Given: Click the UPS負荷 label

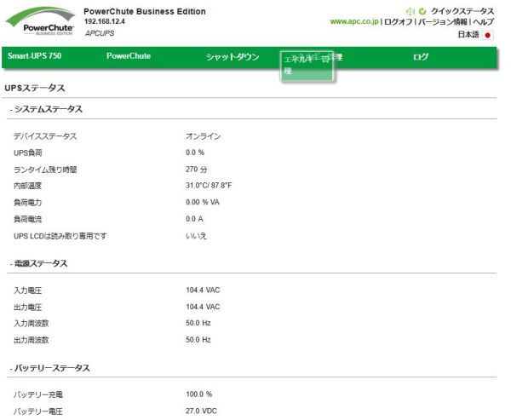Looking at the screenshot, I should pyautogui.click(x=28, y=153).
